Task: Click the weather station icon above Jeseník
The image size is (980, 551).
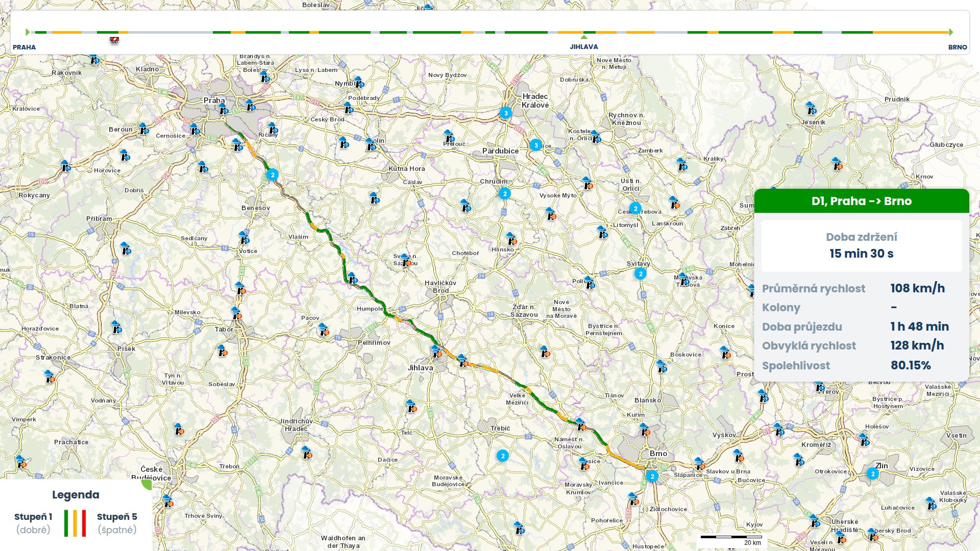Action: [x=811, y=108]
